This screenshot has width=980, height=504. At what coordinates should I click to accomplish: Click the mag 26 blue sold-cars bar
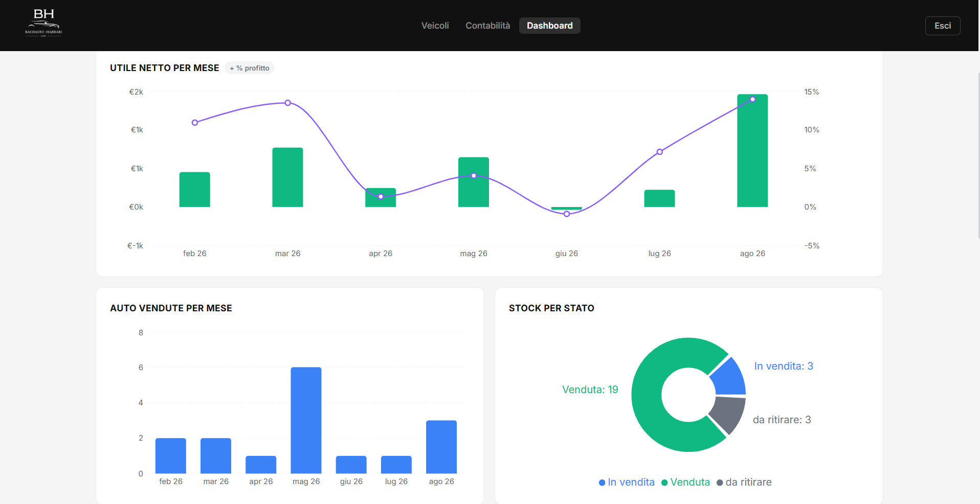pyautogui.click(x=306, y=420)
